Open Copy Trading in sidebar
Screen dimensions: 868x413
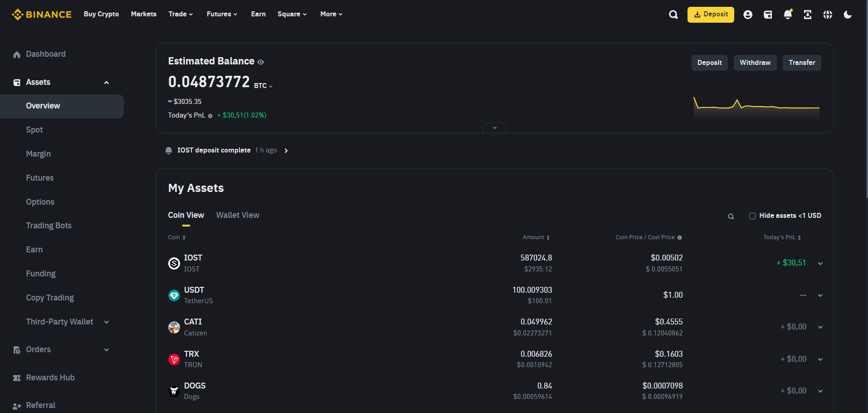pos(50,298)
